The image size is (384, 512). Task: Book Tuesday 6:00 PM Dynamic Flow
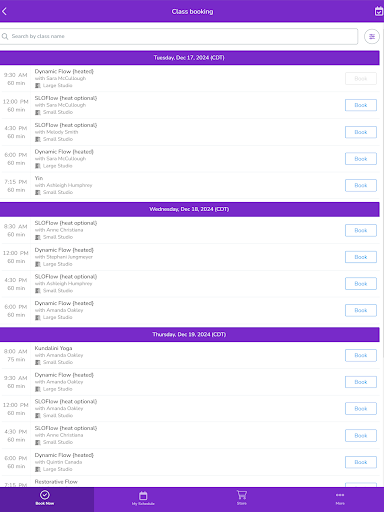point(361,159)
